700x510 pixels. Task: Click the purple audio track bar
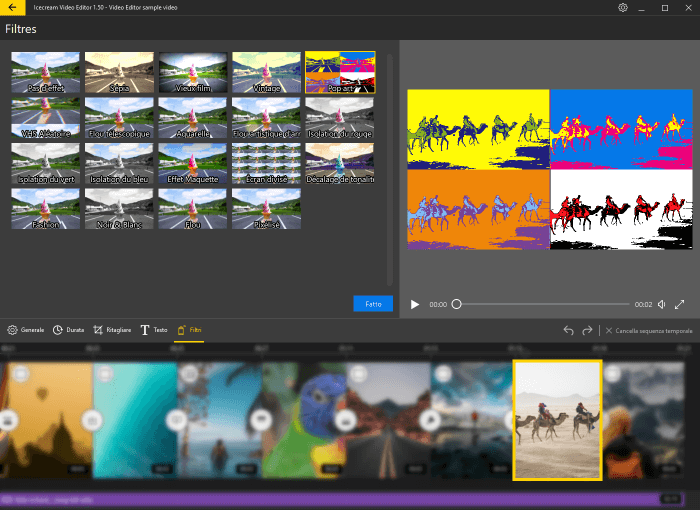pos(342,499)
